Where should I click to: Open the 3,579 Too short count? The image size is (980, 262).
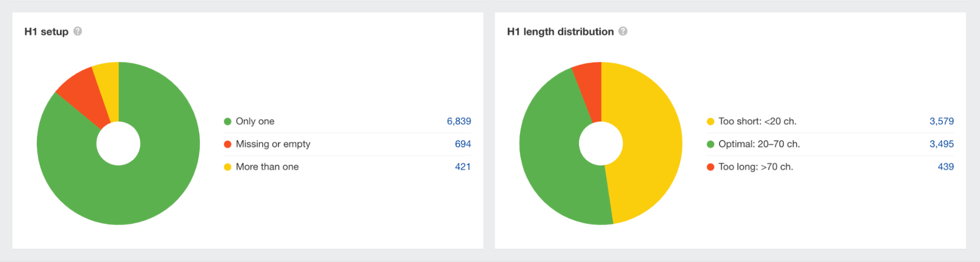click(x=941, y=121)
